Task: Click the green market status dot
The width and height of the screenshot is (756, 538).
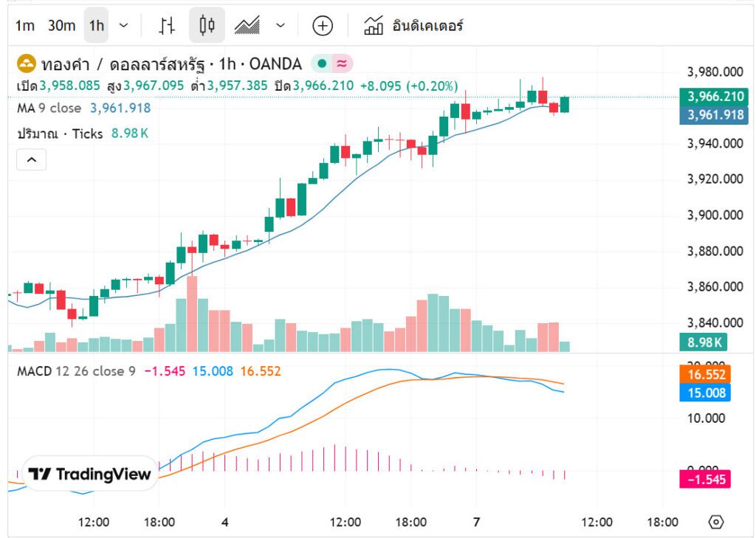Action: coord(322,63)
